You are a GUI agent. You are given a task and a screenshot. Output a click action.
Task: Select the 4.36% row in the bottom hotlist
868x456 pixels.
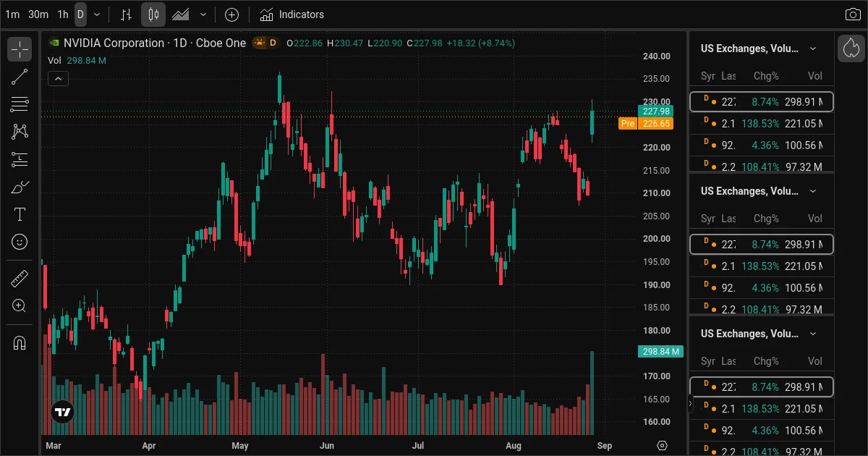(762, 431)
